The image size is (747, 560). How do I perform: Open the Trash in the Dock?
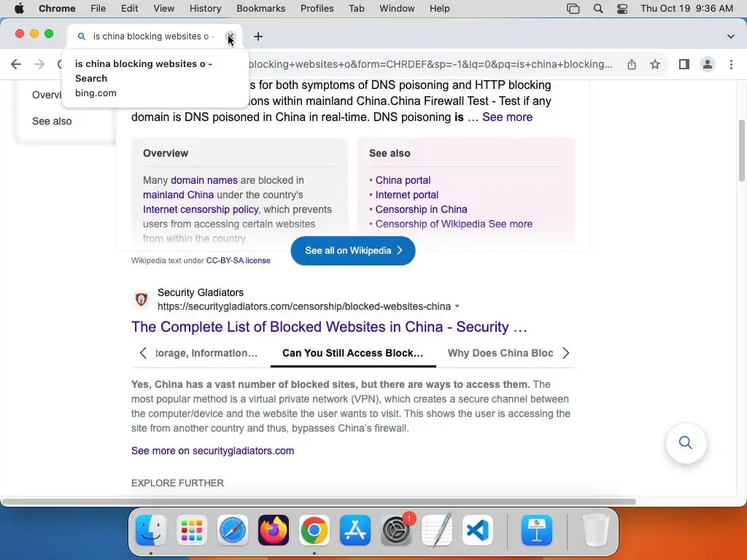(595, 531)
